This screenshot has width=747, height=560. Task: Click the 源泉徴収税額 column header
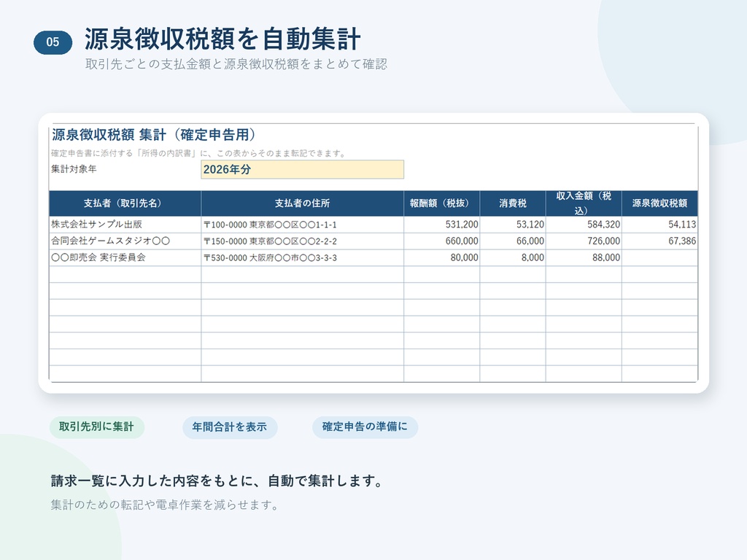(x=659, y=203)
